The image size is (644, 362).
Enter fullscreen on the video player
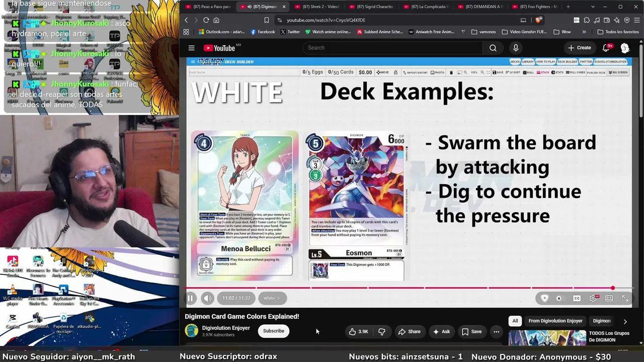(625, 298)
